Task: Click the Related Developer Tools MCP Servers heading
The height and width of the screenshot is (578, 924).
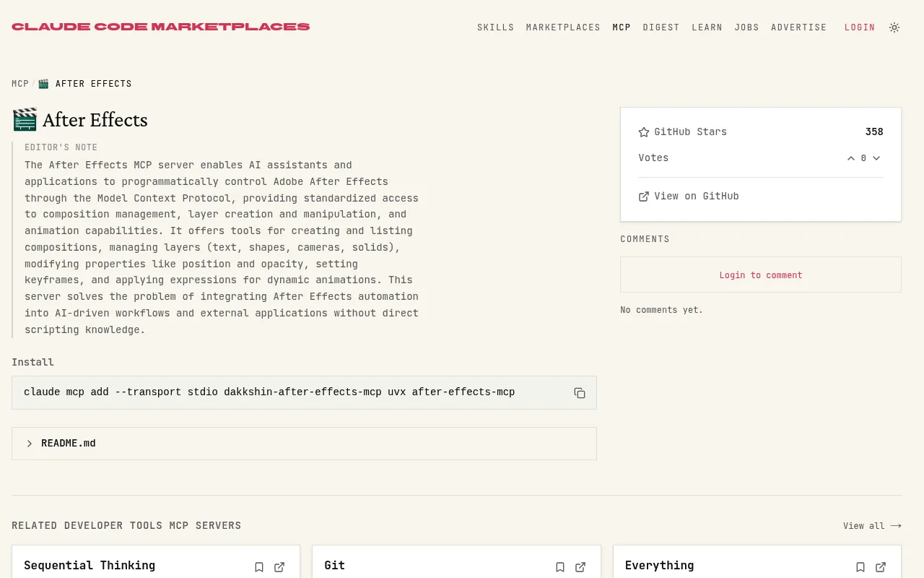Action: point(126,526)
